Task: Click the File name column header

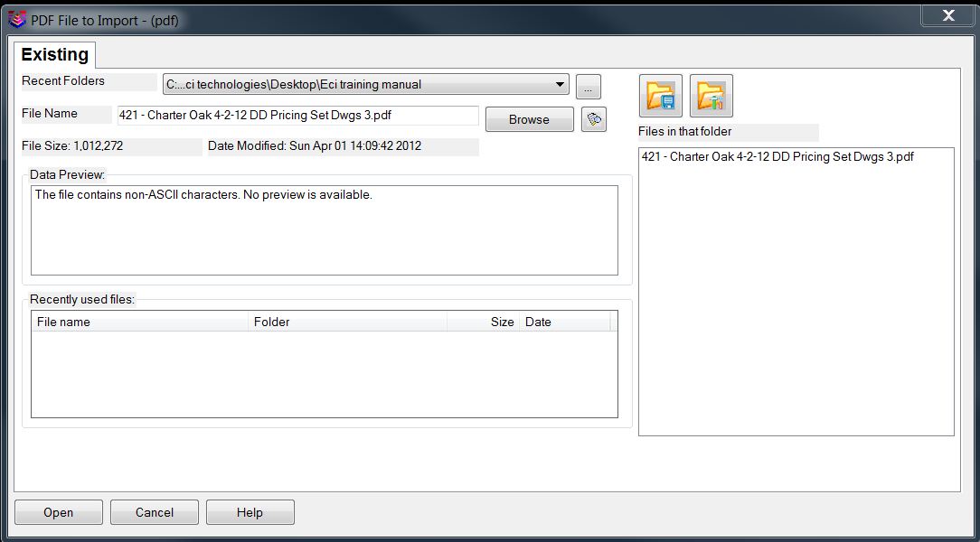Action: [140, 322]
